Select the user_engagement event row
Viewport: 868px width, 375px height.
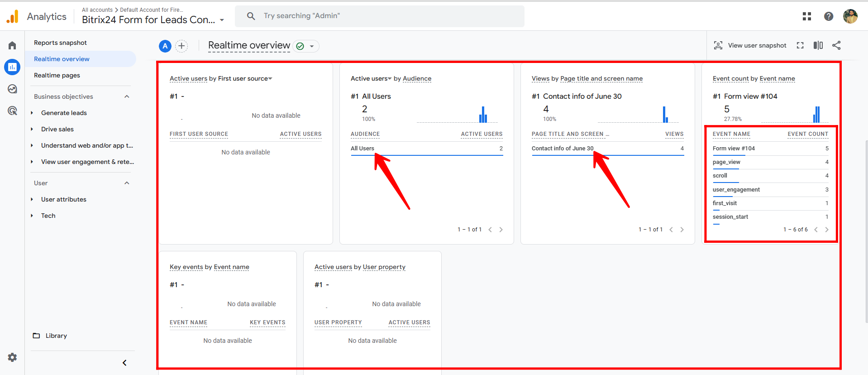(x=771, y=190)
